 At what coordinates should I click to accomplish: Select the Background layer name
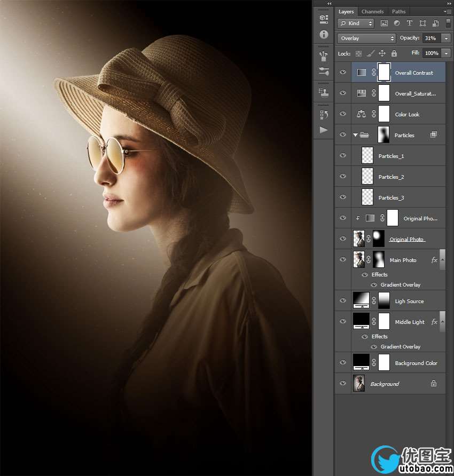click(385, 384)
